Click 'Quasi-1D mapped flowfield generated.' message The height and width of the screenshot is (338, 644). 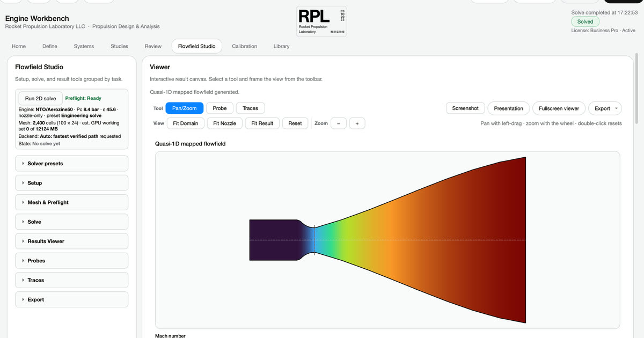(195, 92)
